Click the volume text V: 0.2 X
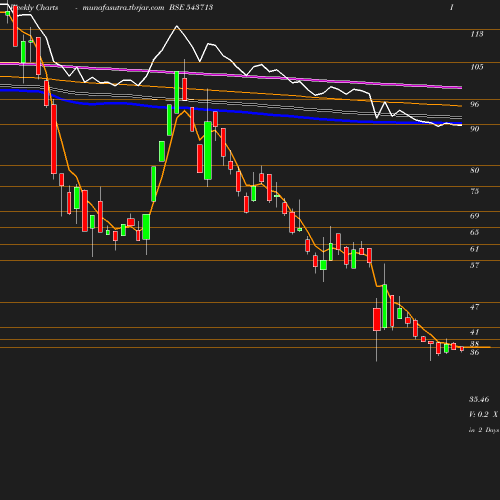 (x=483, y=414)
